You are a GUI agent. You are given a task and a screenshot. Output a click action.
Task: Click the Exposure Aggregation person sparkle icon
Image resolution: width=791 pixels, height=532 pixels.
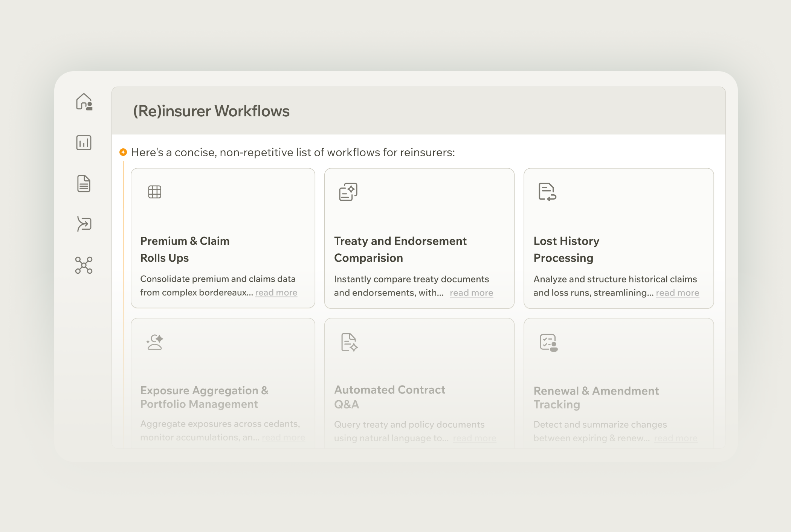pos(155,342)
